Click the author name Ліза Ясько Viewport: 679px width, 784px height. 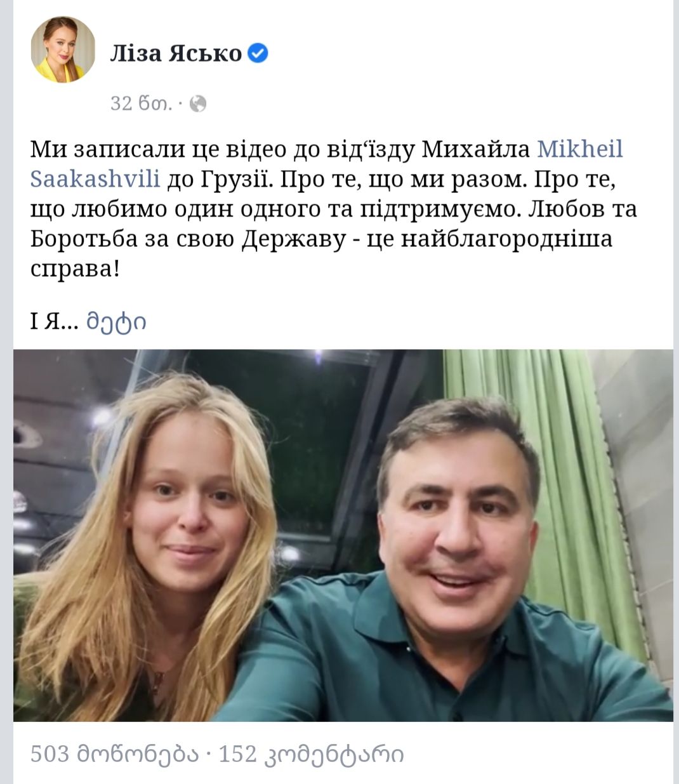(176, 53)
